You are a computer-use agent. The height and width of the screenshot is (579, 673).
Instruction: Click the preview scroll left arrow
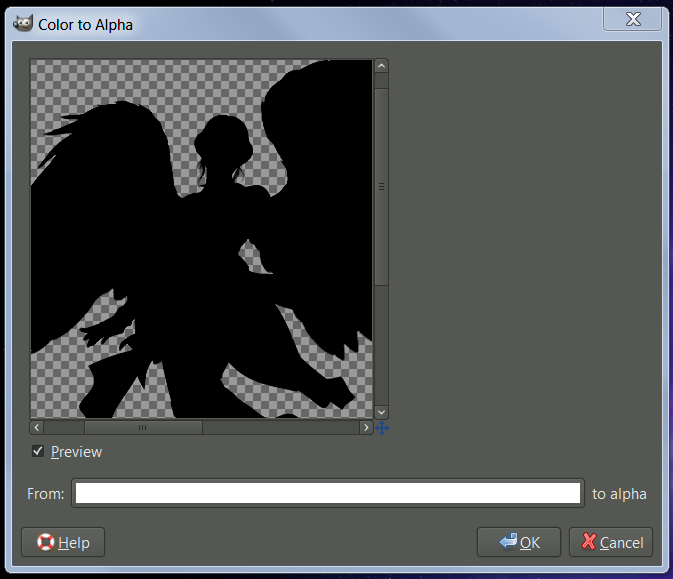click(x=36, y=427)
